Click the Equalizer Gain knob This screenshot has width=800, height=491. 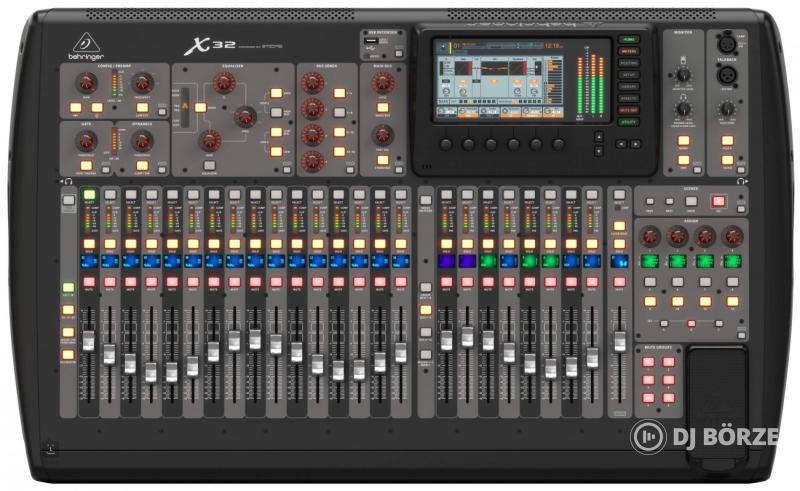click(209, 140)
